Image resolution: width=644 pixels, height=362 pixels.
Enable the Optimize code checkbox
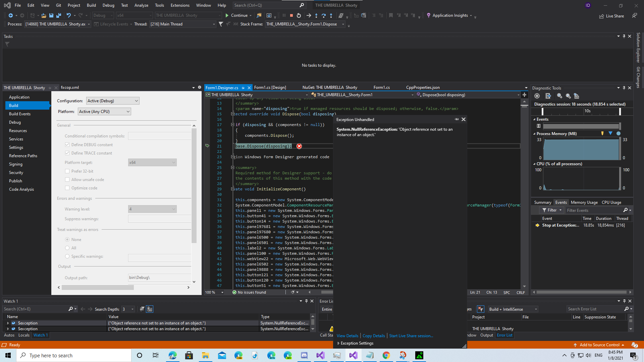coord(67,188)
